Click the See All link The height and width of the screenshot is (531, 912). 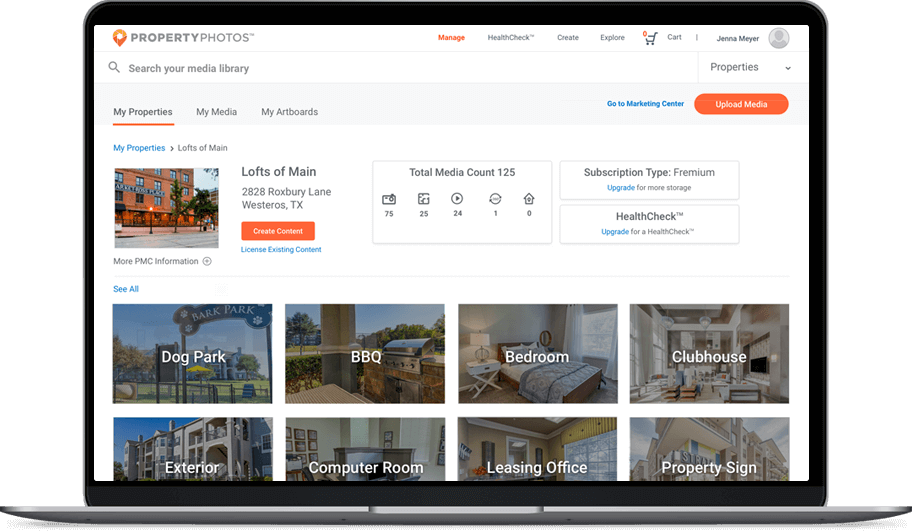tap(126, 289)
